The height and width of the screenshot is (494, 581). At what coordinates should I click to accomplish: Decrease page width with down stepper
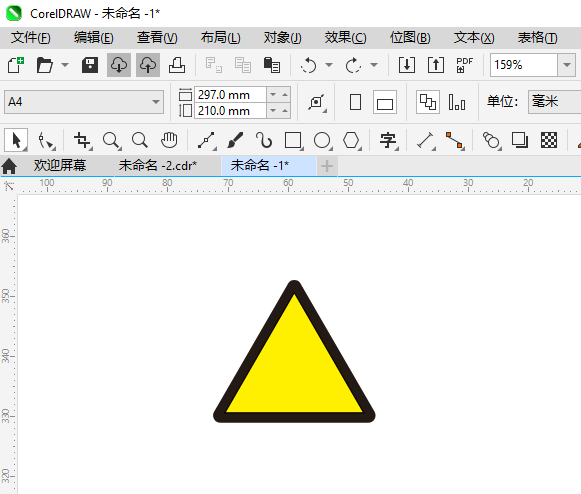(273, 95)
